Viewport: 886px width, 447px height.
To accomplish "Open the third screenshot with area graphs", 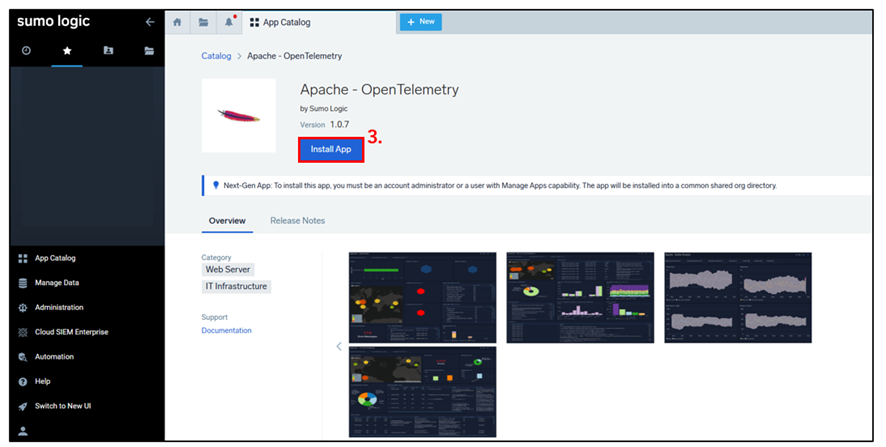I will [738, 298].
